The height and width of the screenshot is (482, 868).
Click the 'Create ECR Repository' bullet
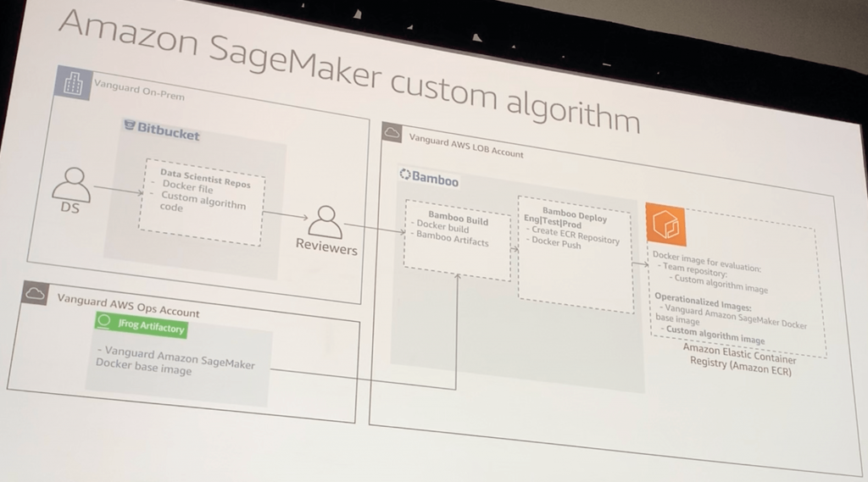click(x=576, y=235)
